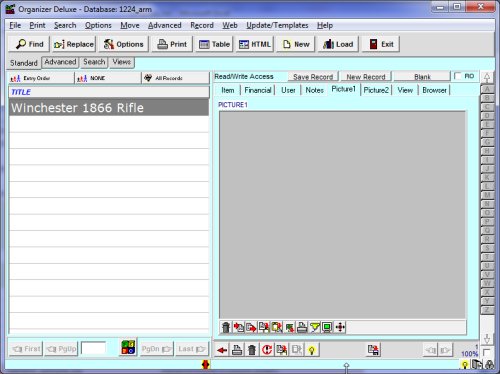Click the red four-way move arrows icon
500x374 pixels.
[x=340, y=327]
